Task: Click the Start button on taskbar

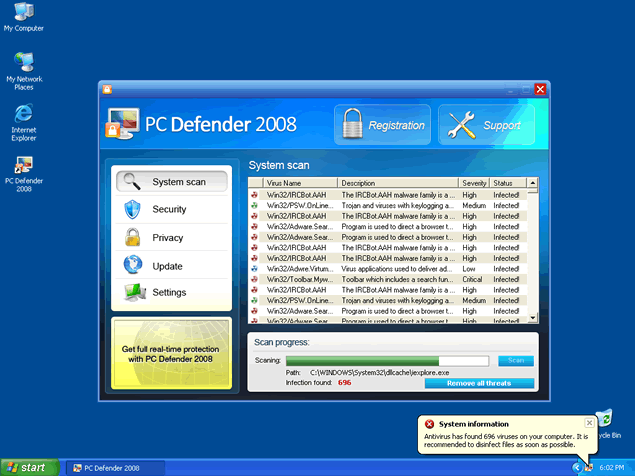Action: pos(27,467)
